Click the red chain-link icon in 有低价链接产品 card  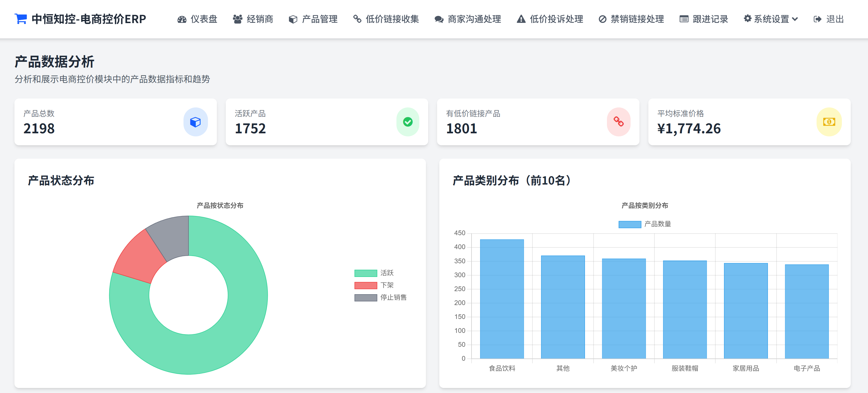[x=618, y=122]
